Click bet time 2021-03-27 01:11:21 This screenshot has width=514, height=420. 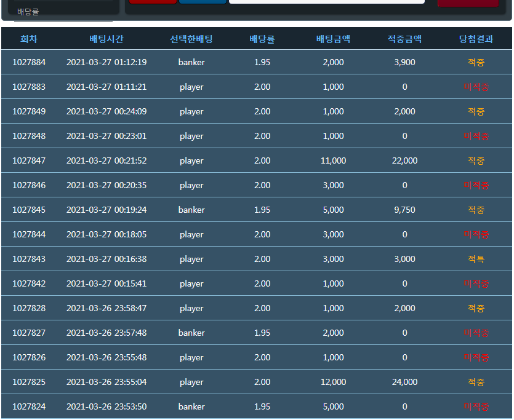[x=106, y=87]
